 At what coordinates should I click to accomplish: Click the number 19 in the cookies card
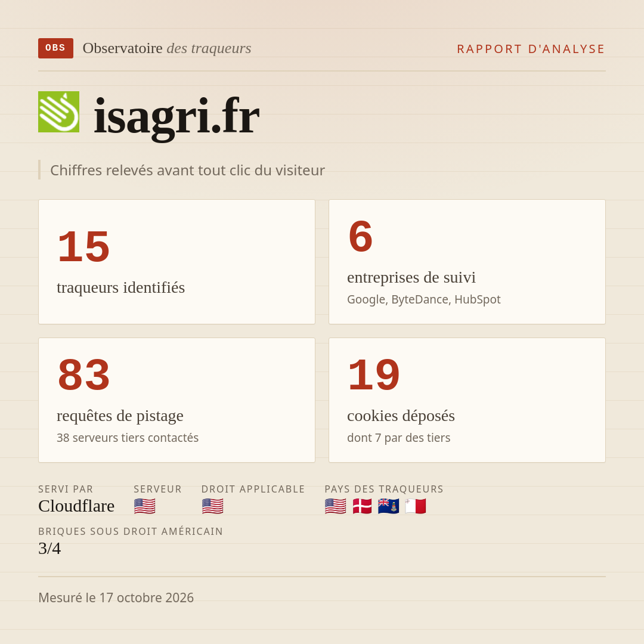click(373, 375)
